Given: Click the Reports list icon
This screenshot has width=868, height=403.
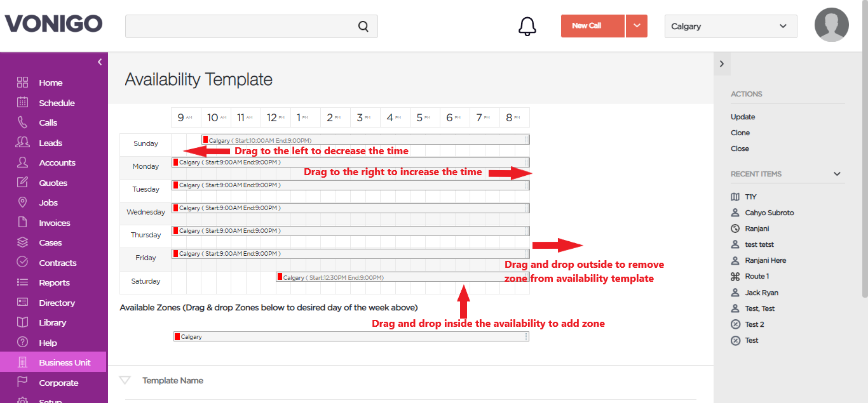Looking at the screenshot, I should 23,282.
